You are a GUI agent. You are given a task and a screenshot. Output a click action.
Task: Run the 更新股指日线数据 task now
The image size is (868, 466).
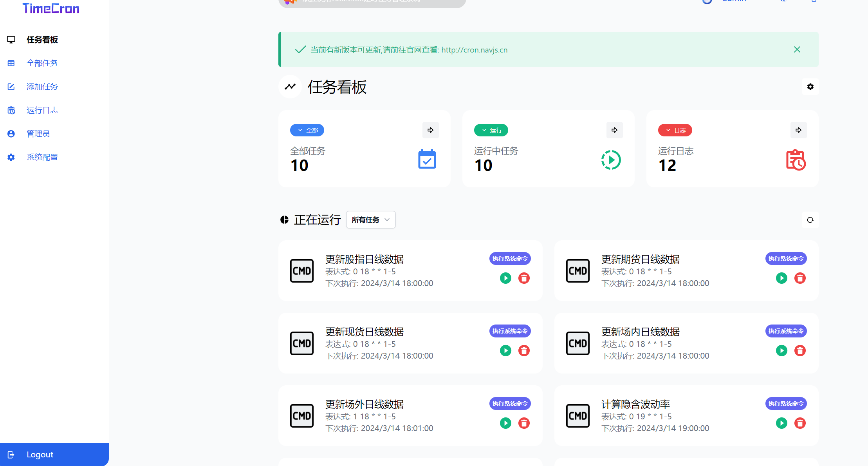click(x=505, y=278)
